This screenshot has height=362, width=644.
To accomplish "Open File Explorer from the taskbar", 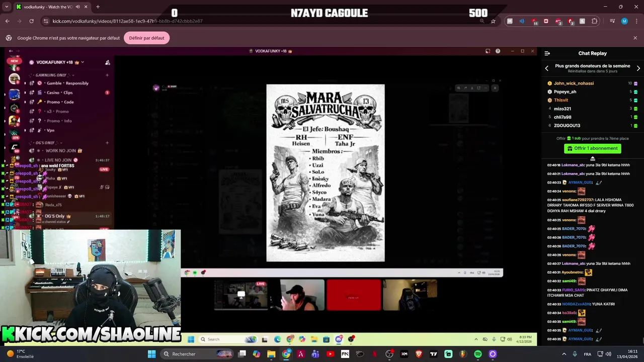I will coord(271,354).
